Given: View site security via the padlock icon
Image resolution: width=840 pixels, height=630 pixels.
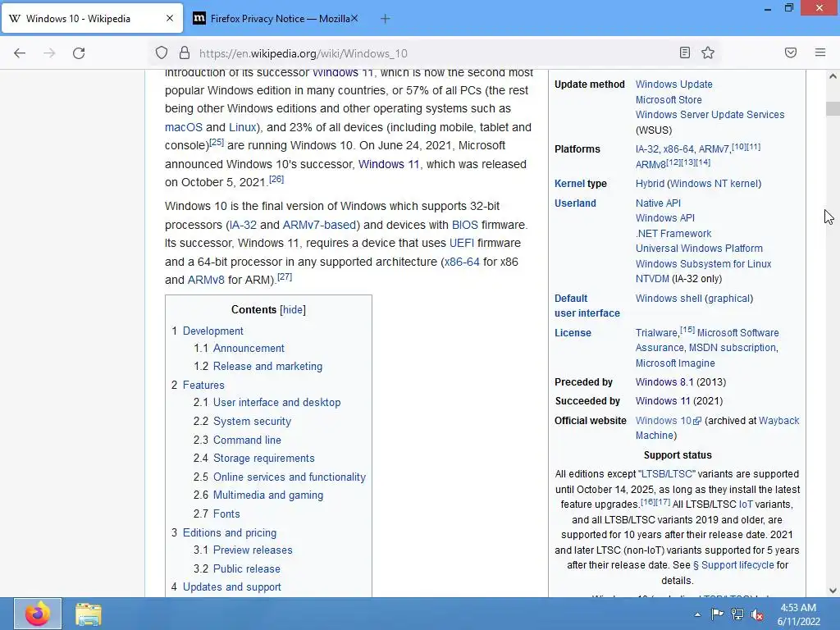Looking at the screenshot, I should 185,53.
